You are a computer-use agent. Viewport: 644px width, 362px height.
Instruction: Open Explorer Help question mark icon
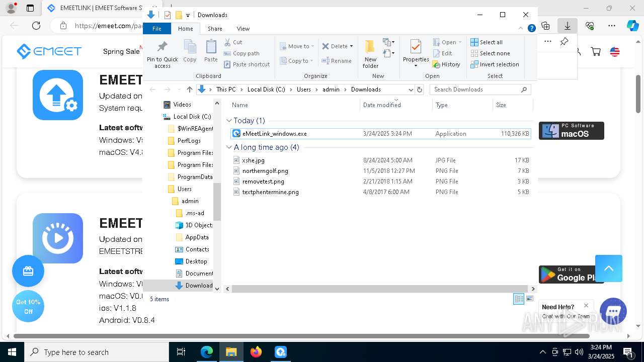pos(531,29)
